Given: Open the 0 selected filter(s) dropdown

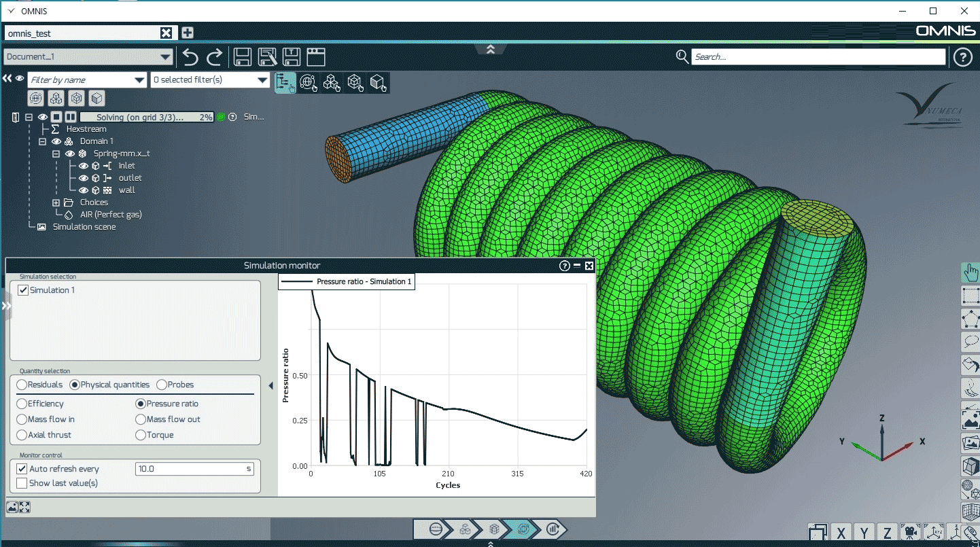Looking at the screenshot, I should pyautogui.click(x=210, y=80).
